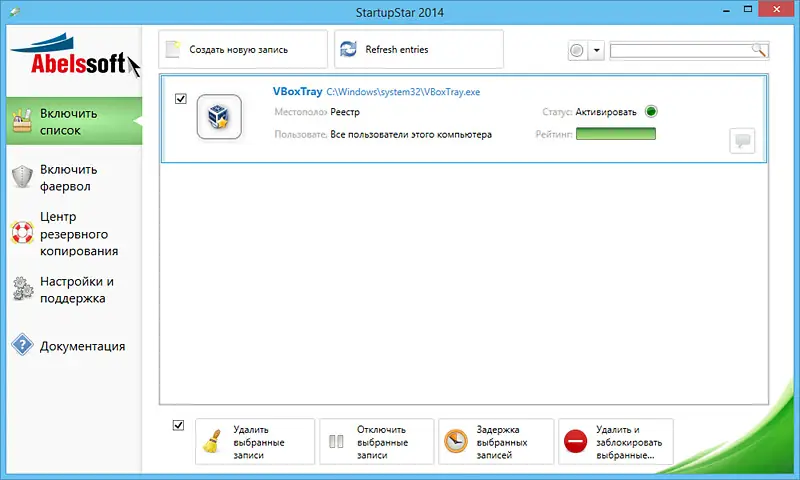The width and height of the screenshot is (800, 480).
Task: Click the speech bubble comment icon
Action: tap(742, 140)
